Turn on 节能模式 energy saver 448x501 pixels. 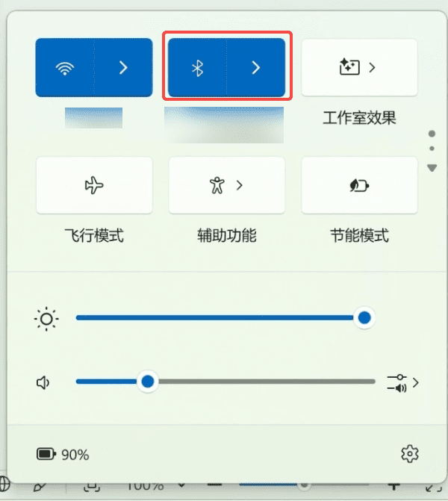click(x=359, y=185)
